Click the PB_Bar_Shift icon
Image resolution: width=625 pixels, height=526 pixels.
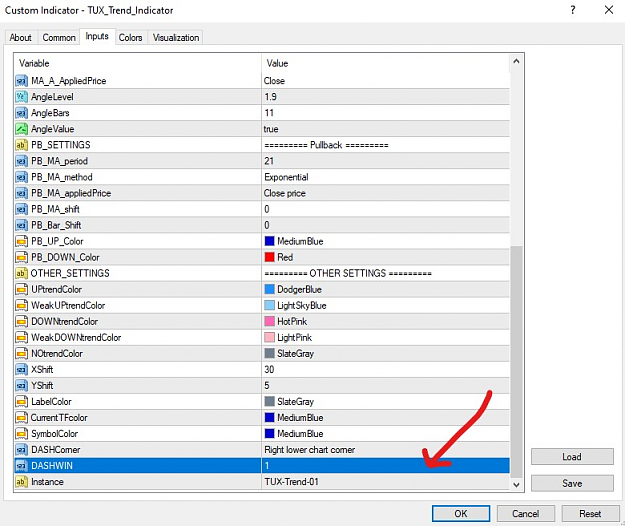[22, 225]
